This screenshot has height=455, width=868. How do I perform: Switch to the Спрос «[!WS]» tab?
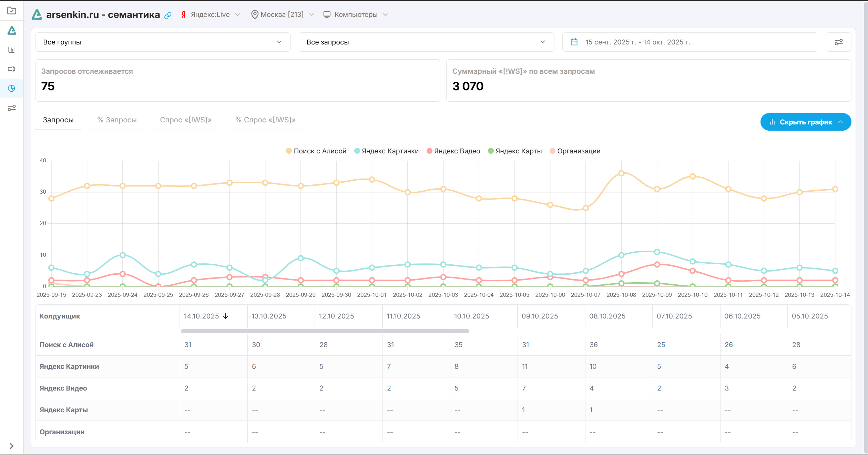[x=185, y=120]
